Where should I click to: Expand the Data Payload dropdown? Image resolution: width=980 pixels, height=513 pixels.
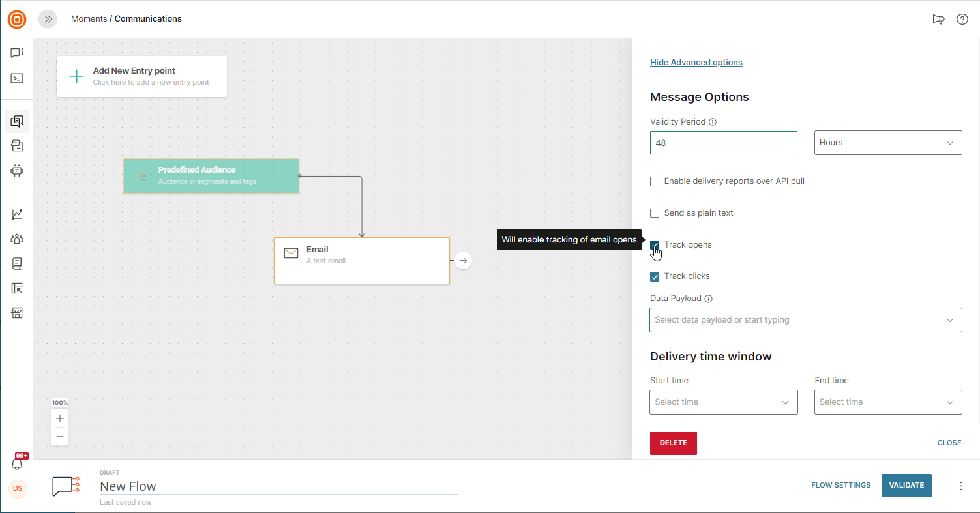[x=805, y=320]
